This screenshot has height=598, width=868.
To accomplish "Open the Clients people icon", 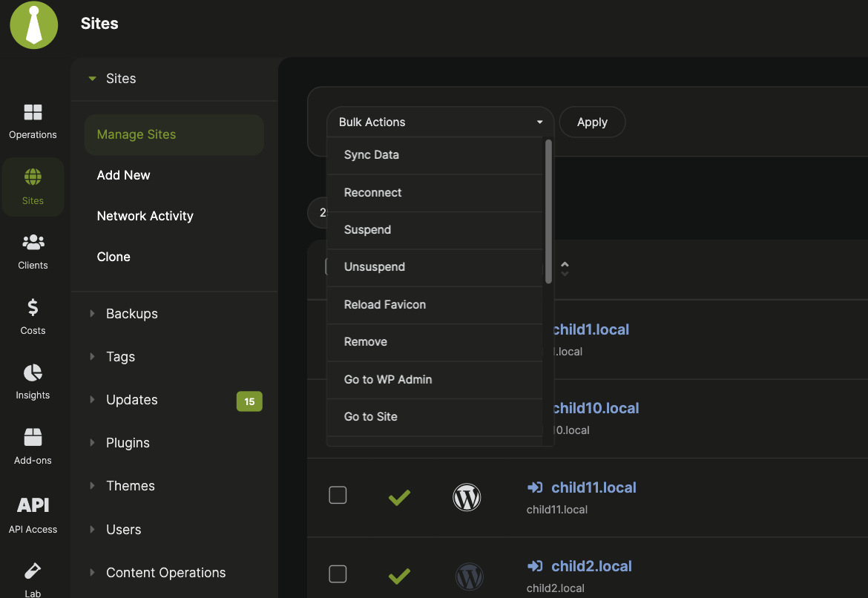I will [x=33, y=242].
